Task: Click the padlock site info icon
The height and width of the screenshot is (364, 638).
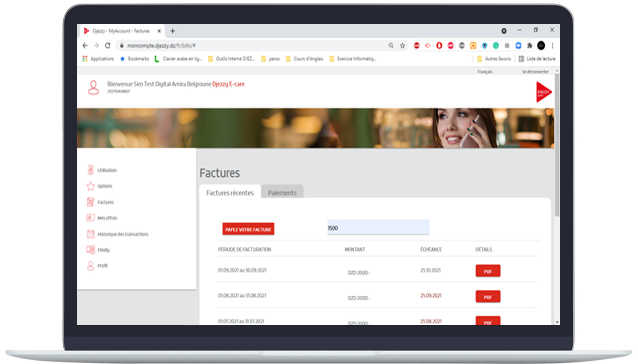Action: (x=121, y=45)
